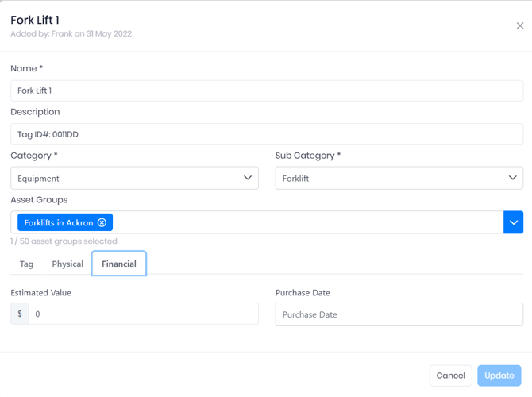Click the dollar sign currency prefix
Screen dimensions: 532x397
click(20, 314)
